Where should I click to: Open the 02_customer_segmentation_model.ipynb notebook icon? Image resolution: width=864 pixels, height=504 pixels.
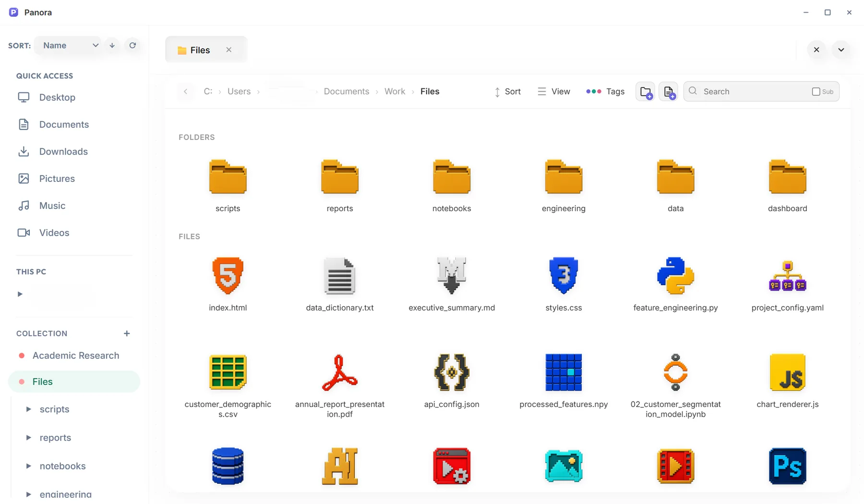point(675,372)
